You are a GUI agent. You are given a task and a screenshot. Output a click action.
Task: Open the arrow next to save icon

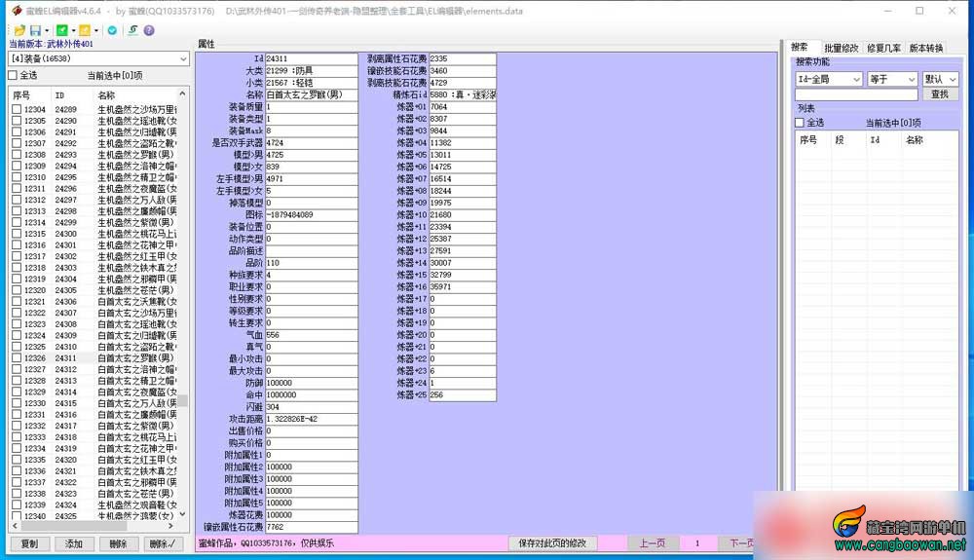[x=47, y=30]
